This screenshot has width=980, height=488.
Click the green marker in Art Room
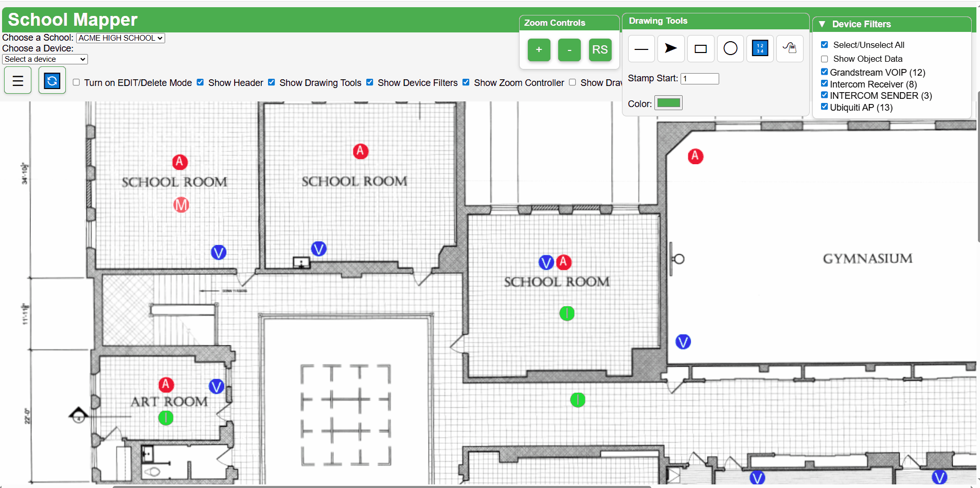tap(166, 418)
